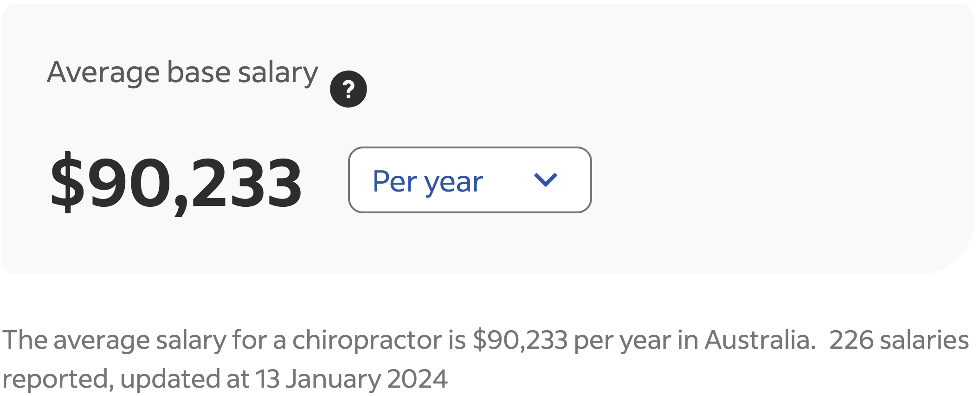
Task: Click the "Average base salary" heading
Action: click(x=182, y=73)
